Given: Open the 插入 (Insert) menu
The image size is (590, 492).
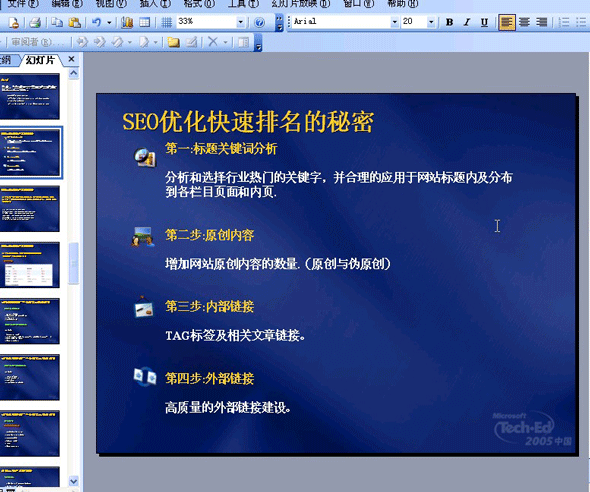Looking at the screenshot, I should point(155,4).
